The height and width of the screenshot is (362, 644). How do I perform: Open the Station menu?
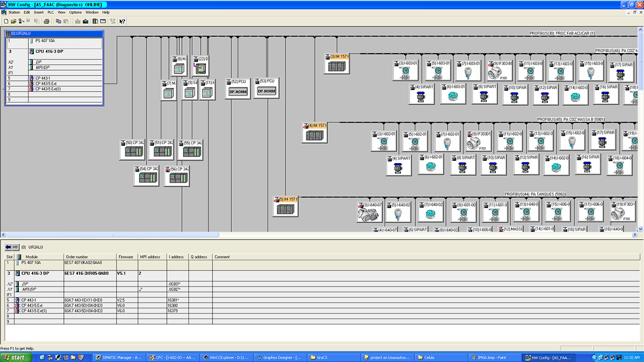point(14,12)
